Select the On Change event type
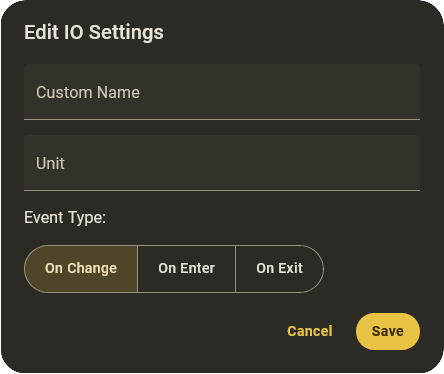Viewport: 444px width, 374px height. [x=81, y=269]
